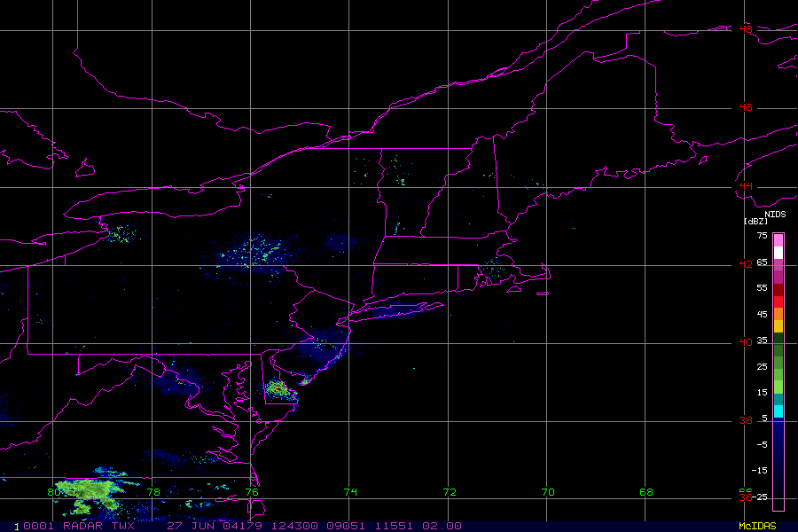Select the orange 45 dBZ color swatch
The height and width of the screenshot is (532, 798).
click(x=778, y=314)
